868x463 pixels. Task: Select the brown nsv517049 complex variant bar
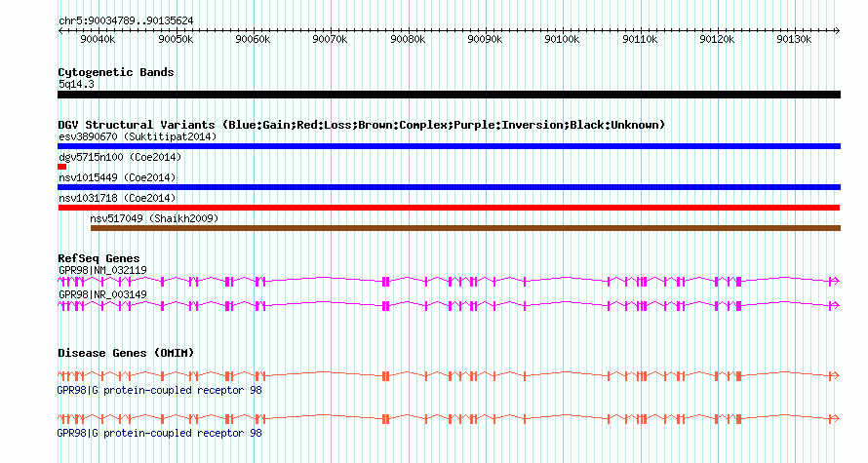click(465, 228)
